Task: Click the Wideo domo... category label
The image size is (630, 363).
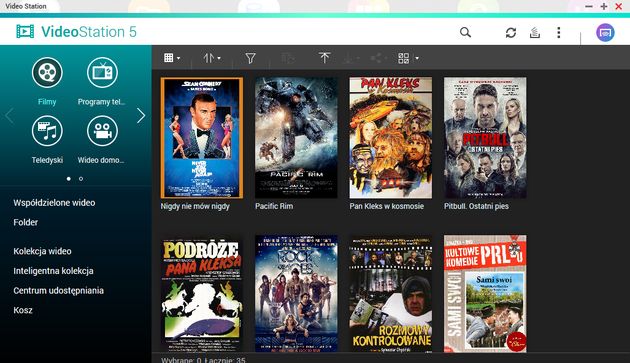Action: pyautogui.click(x=101, y=160)
